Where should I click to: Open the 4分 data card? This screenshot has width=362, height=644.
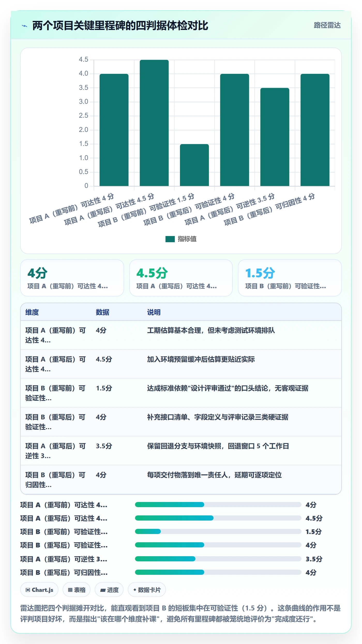point(72,278)
